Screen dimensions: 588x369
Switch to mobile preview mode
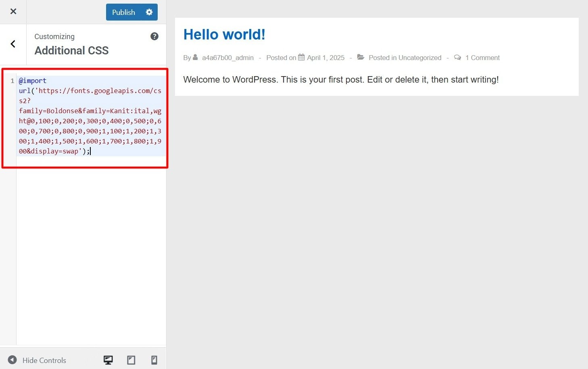coord(154,360)
